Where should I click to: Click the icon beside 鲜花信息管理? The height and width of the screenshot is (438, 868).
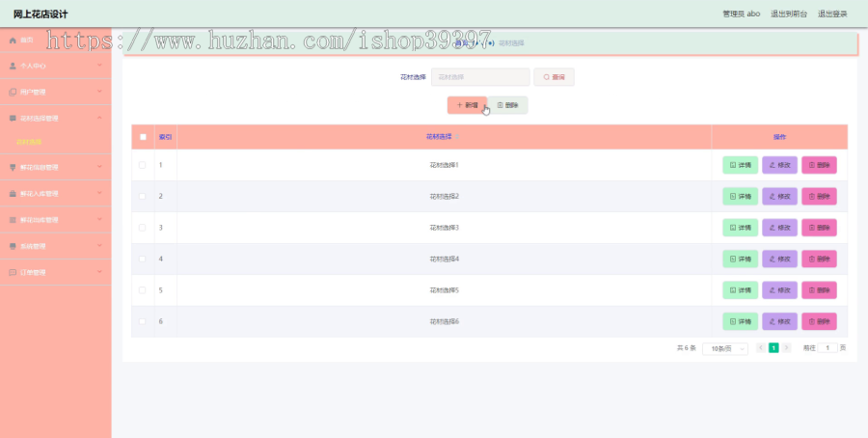coord(13,167)
